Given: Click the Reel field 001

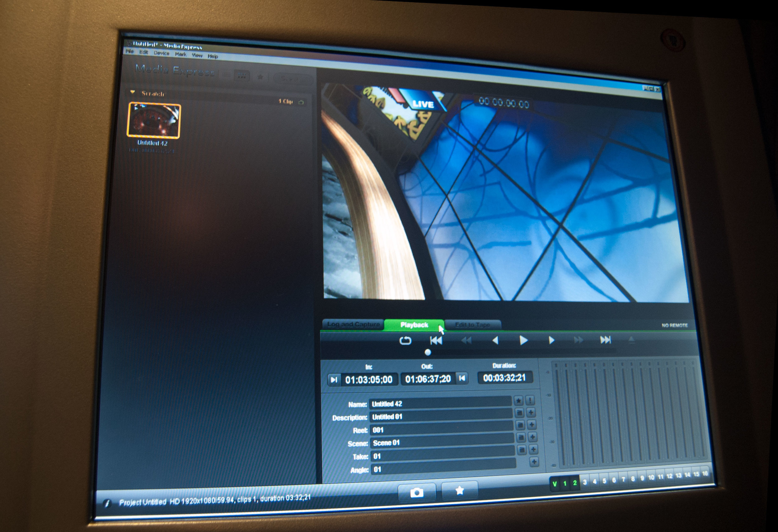Looking at the screenshot, I should point(442,429).
